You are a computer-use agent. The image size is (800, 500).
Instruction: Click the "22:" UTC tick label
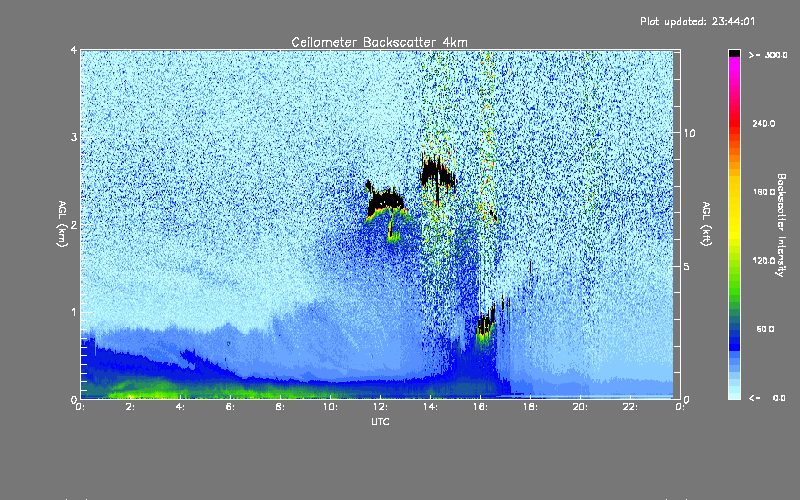point(630,407)
